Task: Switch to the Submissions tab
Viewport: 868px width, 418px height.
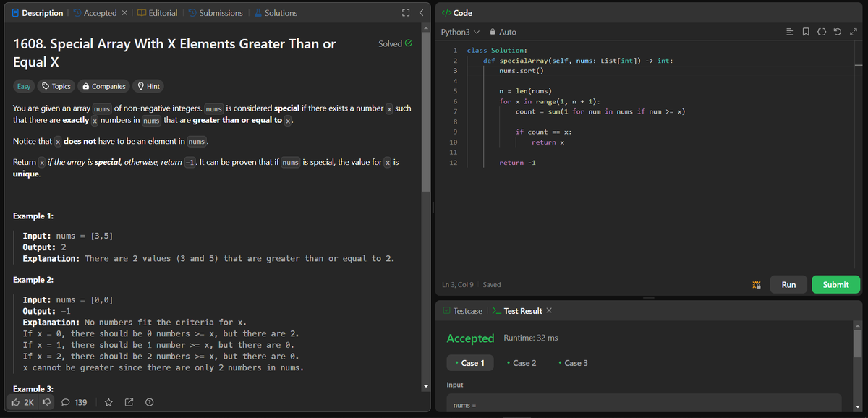Action: pos(216,13)
